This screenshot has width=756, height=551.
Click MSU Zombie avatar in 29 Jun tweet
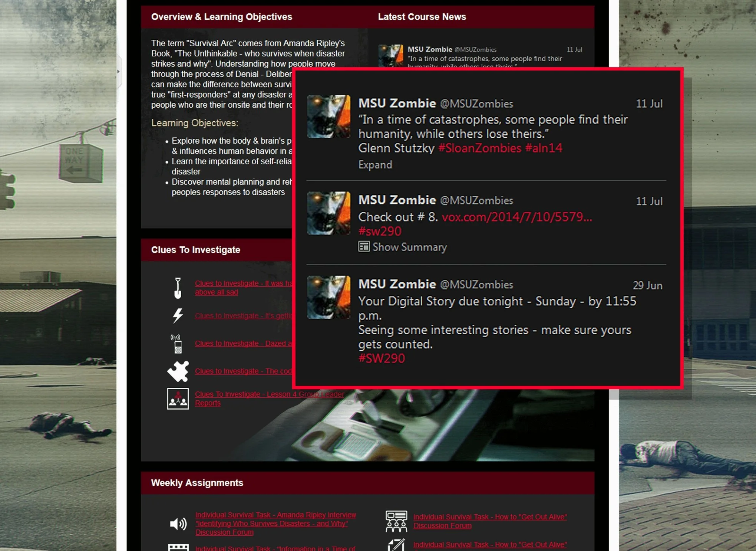[x=329, y=297]
